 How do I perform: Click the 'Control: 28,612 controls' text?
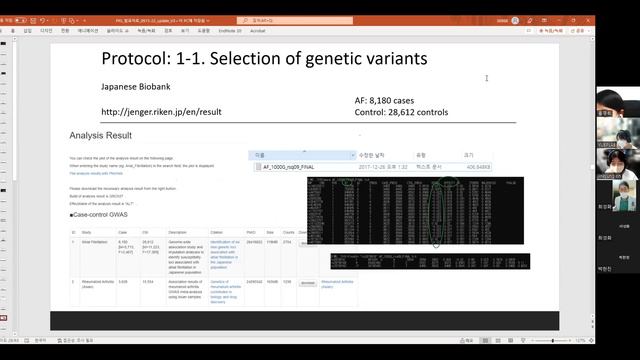(401, 112)
